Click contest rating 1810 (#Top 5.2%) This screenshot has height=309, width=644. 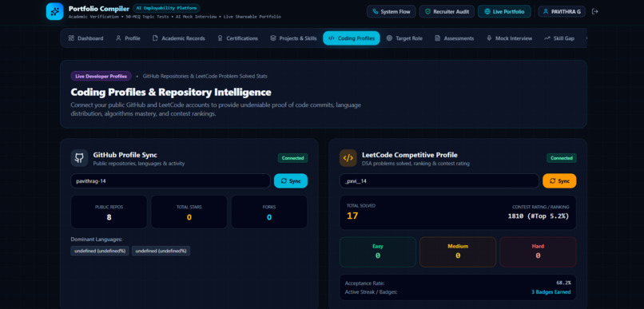(x=539, y=216)
